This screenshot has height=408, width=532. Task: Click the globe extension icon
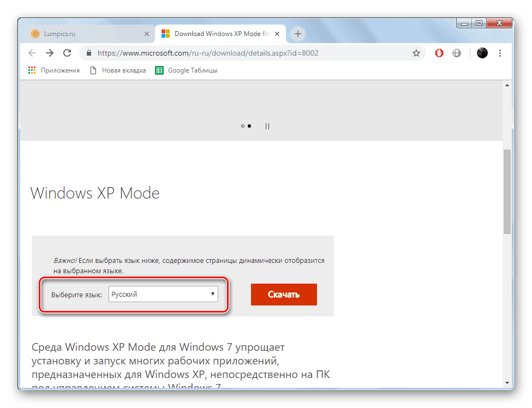[457, 53]
